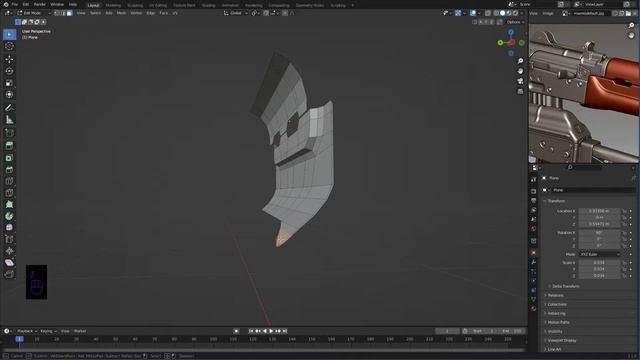Select the Scale tool
This screenshot has height=360, width=640.
click(x=9, y=83)
